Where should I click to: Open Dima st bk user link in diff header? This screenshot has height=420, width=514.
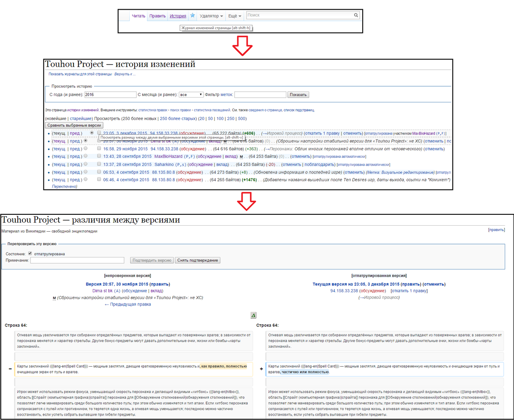[103, 291]
